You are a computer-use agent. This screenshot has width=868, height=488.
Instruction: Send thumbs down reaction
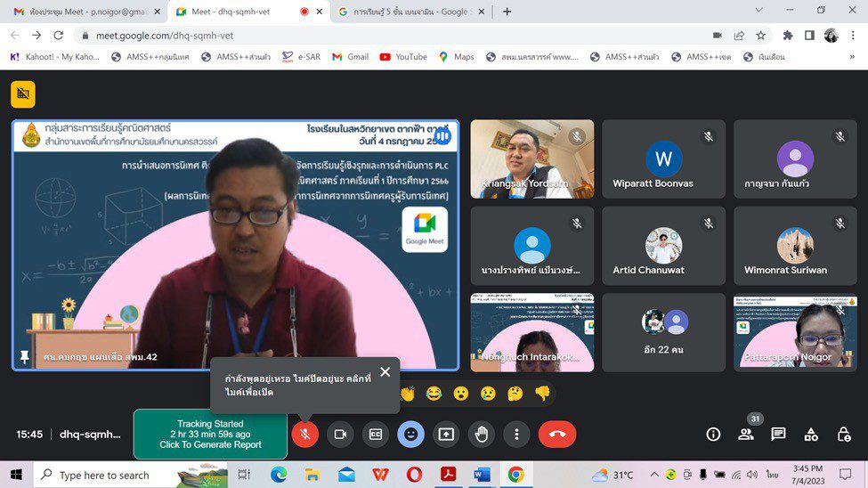coord(542,394)
